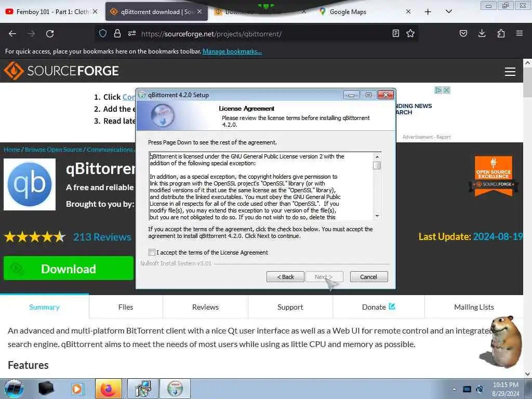
Task: Click the qBittorrent qb logo
Action: [30, 184]
